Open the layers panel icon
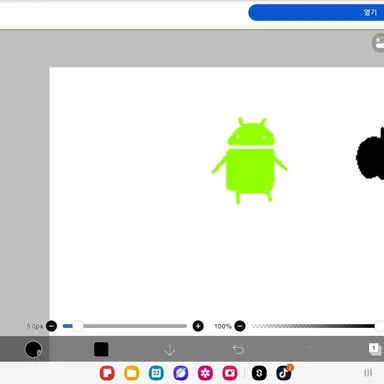The image size is (384, 384). (375, 349)
